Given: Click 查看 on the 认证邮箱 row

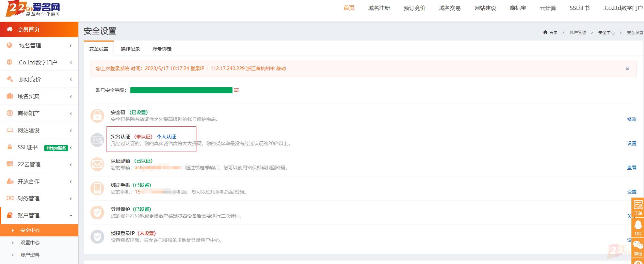Looking at the screenshot, I should pyautogui.click(x=632, y=168).
